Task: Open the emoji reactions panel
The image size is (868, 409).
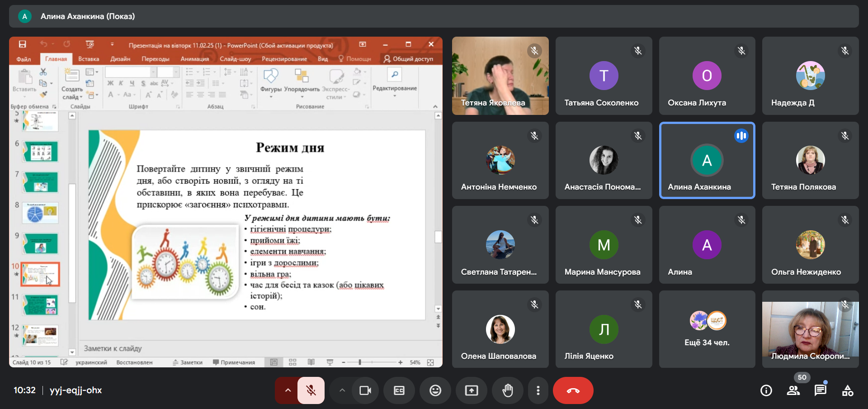Action: pyautogui.click(x=435, y=390)
